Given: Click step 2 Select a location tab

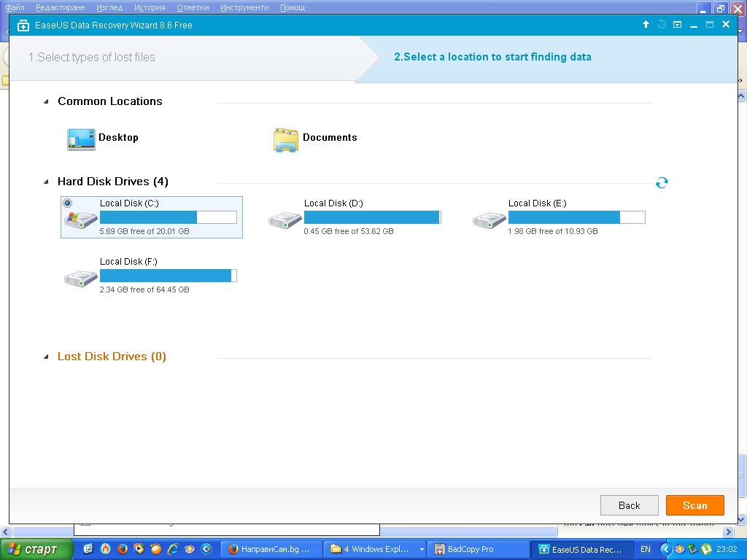Looking at the screenshot, I should pyautogui.click(x=492, y=57).
